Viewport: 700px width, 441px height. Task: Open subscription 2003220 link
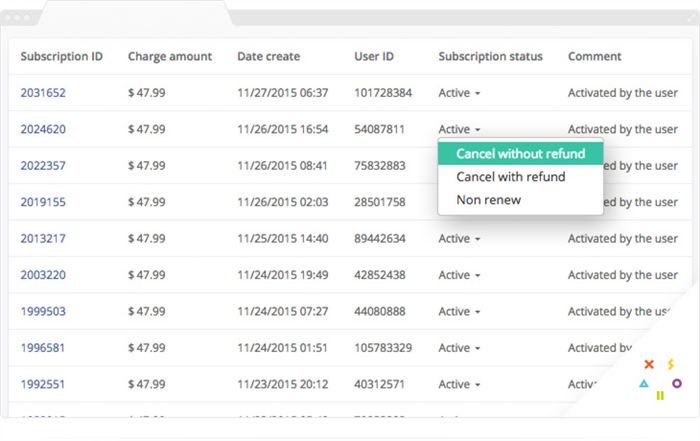(x=43, y=275)
